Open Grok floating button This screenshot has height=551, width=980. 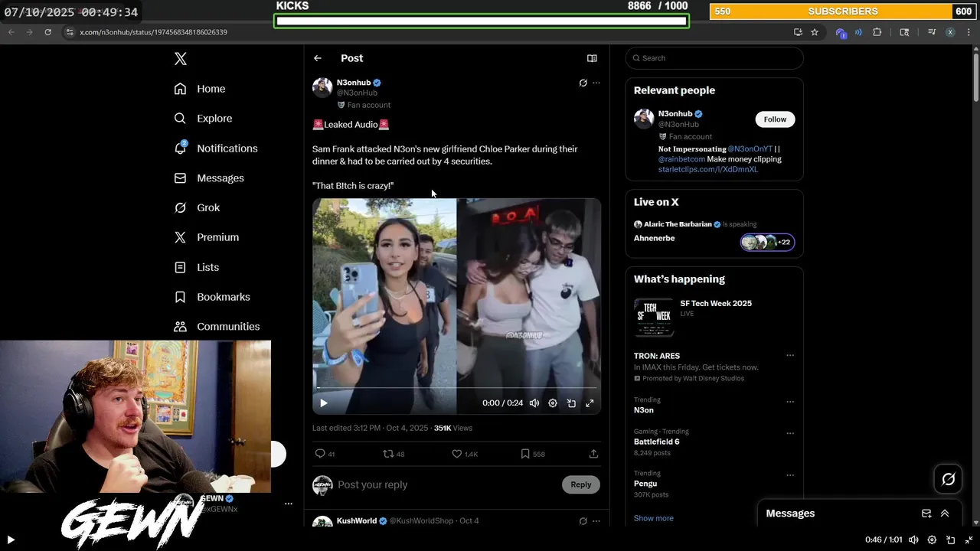[x=949, y=479]
